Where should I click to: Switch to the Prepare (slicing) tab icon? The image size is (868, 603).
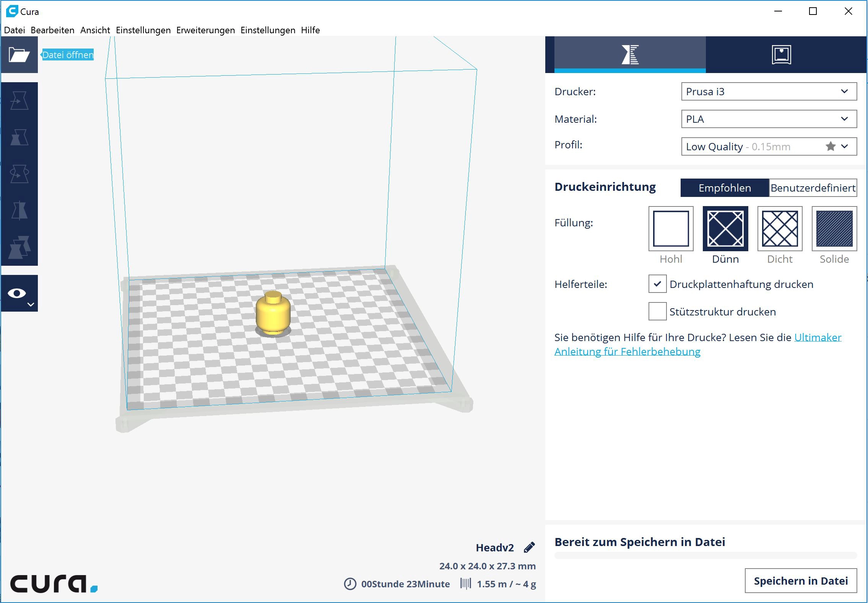coord(630,55)
